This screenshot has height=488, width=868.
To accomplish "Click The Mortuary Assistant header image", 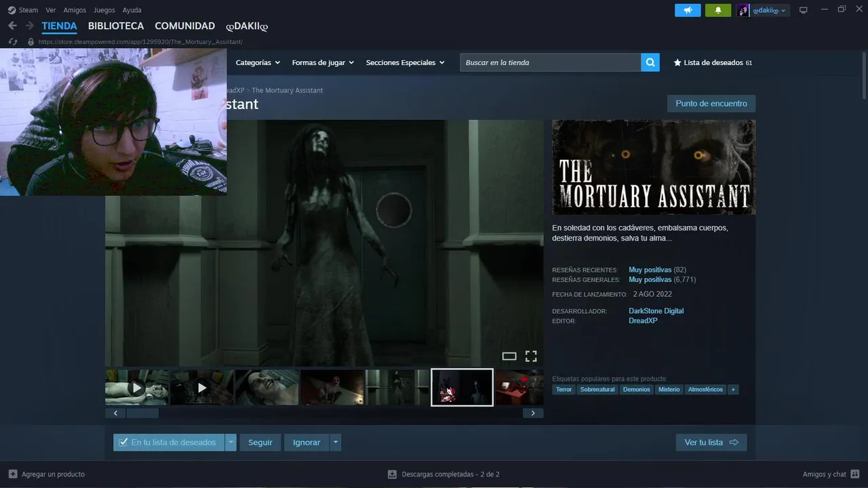I will tap(654, 167).
